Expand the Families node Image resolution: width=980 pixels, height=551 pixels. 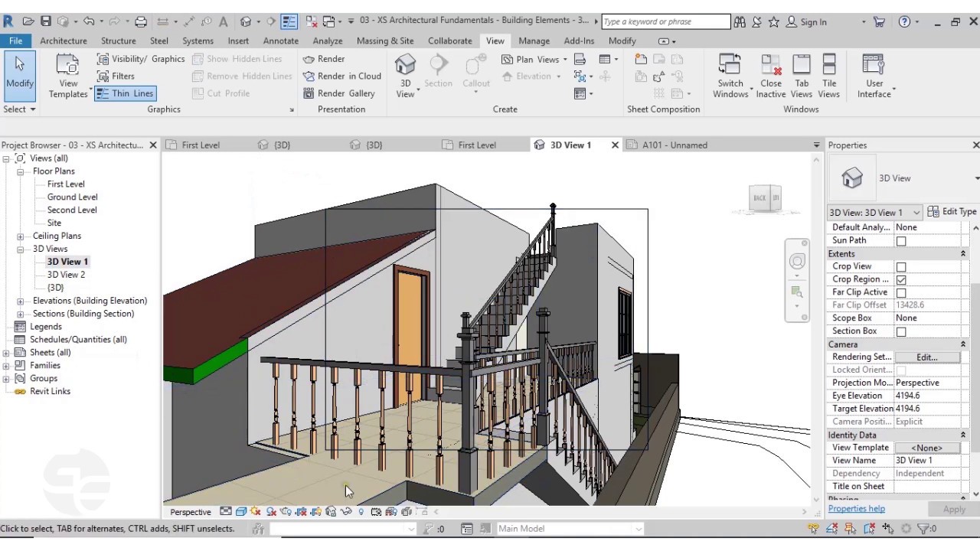click(6, 366)
